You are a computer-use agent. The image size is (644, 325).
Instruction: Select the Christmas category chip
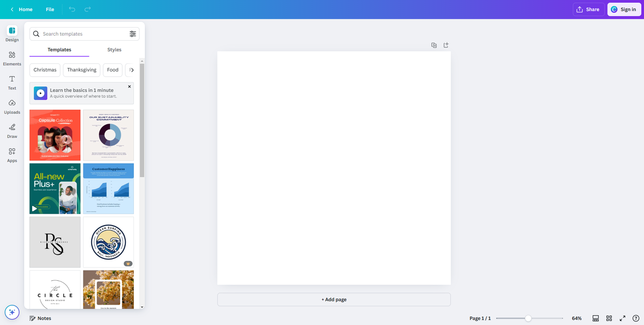(x=45, y=70)
